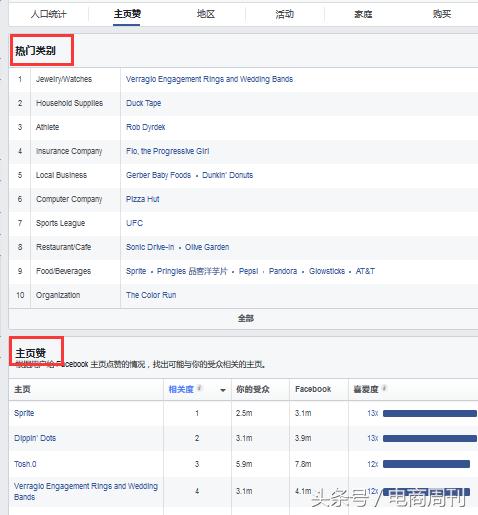Open the Pringles 品客洋芋片 link
The image size is (478, 515).
[x=192, y=271]
